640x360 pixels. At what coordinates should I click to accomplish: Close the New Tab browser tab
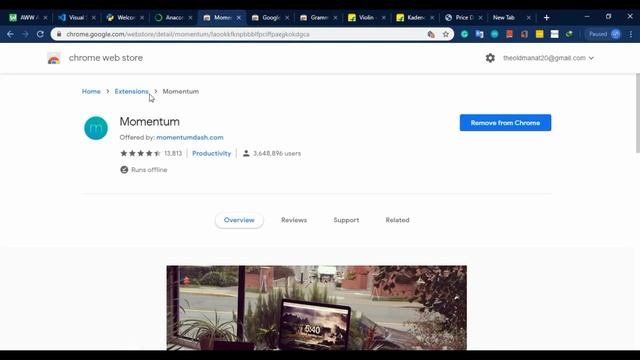[x=529, y=18]
